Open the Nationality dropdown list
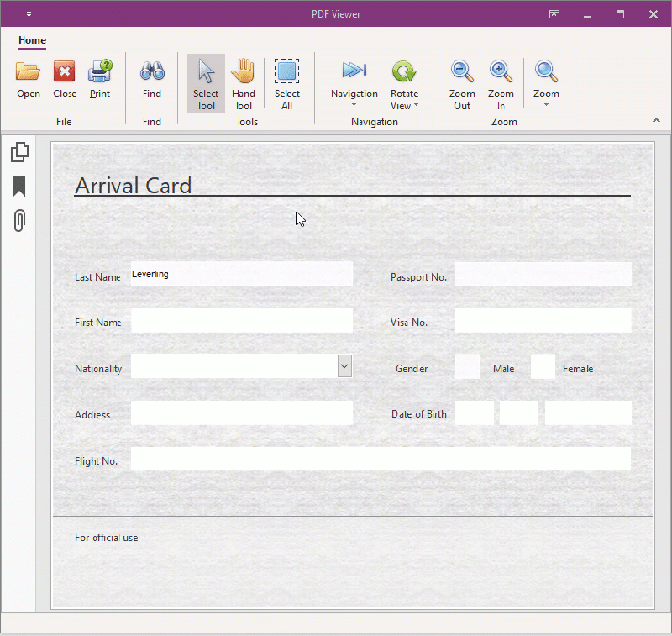Image resolution: width=672 pixels, height=636 pixels. 344,365
